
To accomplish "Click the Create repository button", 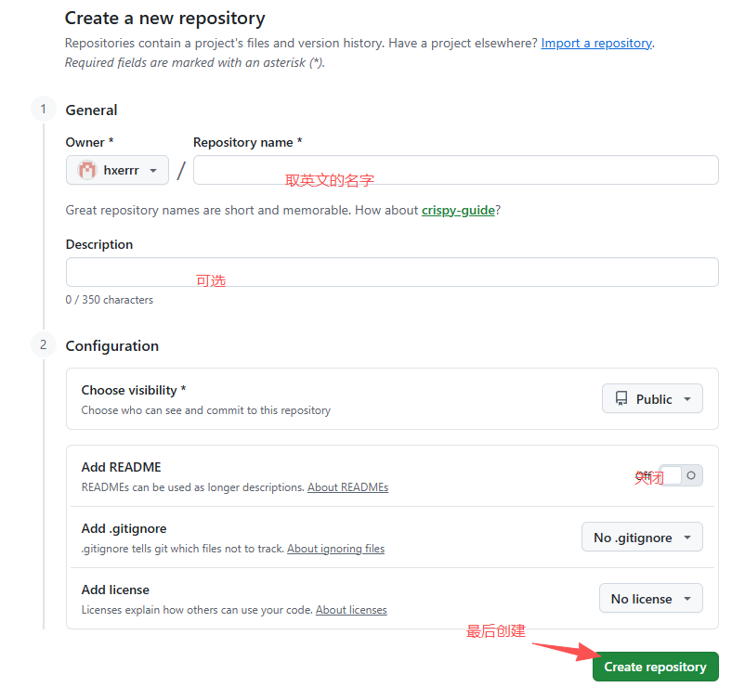I will coord(655,667).
